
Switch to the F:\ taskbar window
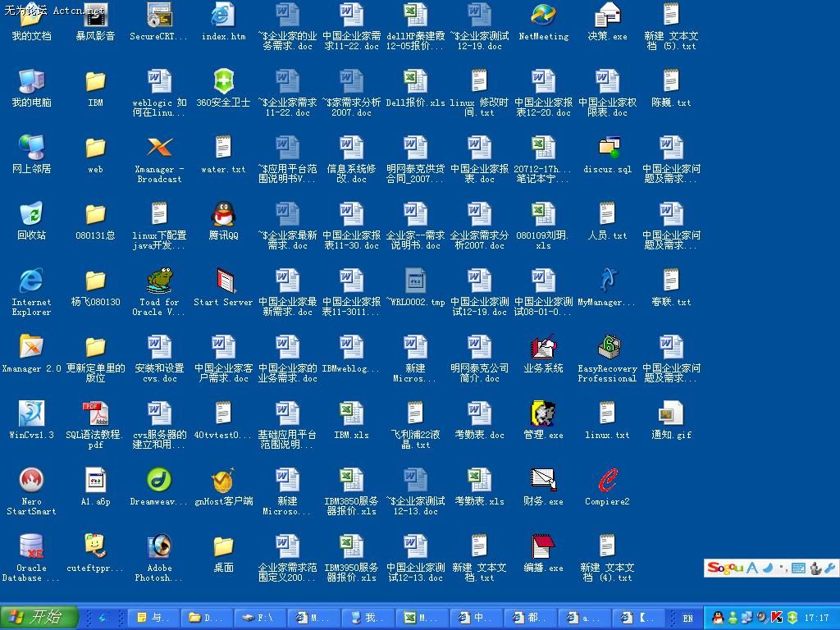point(260,618)
